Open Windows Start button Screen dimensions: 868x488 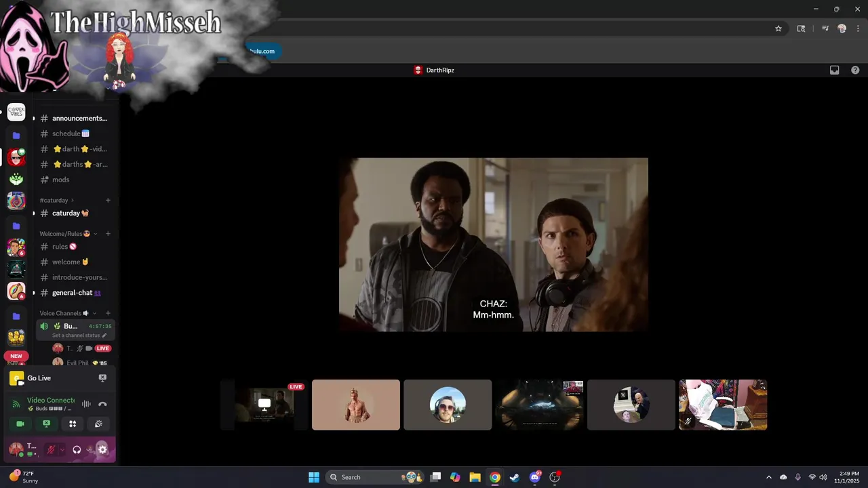point(314,477)
